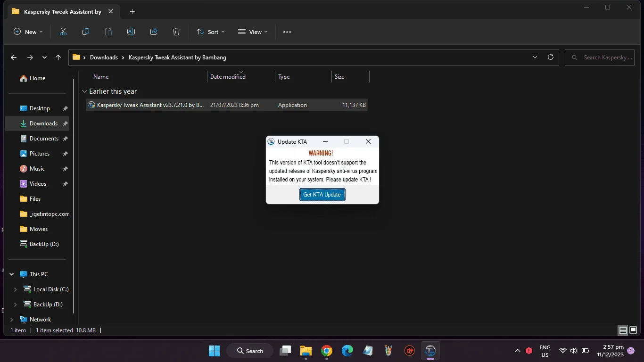Open Google Chrome from the taskbar
This screenshot has width=644, height=362.
327,351
